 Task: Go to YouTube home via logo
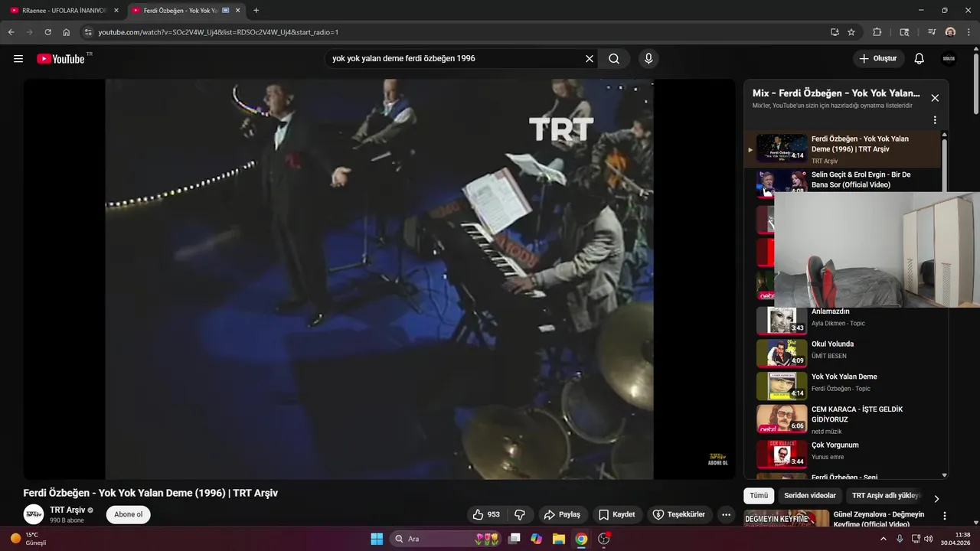click(60, 59)
